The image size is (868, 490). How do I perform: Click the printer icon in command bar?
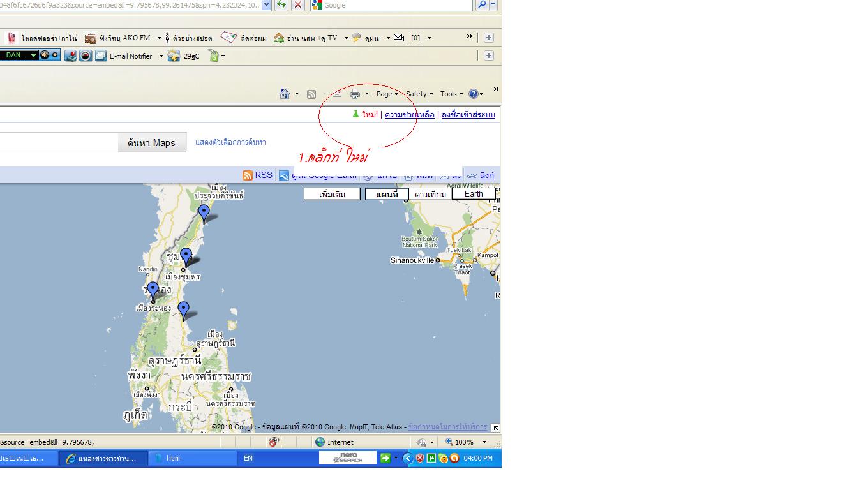(x=355, y=94)
